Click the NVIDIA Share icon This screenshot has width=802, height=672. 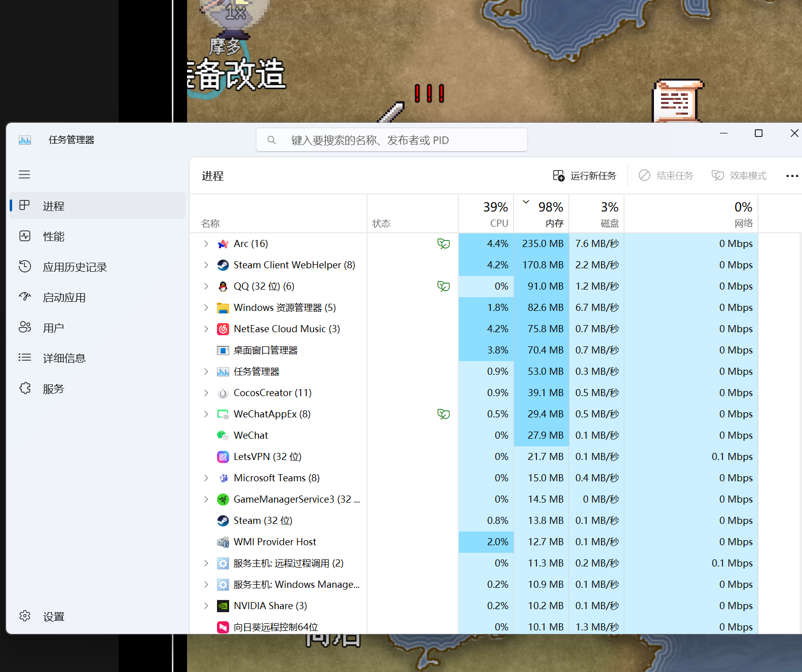pos(223,606)
